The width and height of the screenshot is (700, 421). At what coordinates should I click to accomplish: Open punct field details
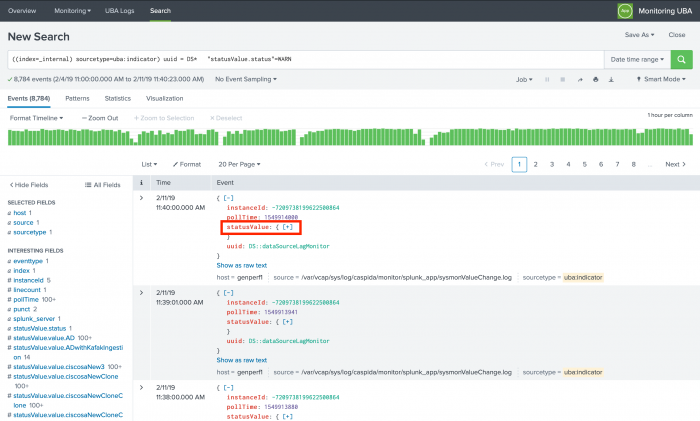(x=21, y=309)
